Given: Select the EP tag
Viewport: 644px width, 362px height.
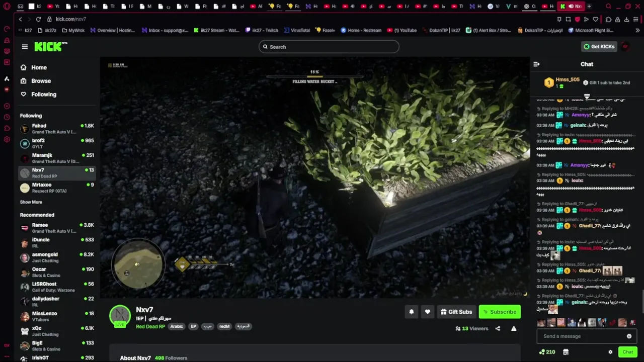Looking at the screenshot, I should [x=193, y=327].
